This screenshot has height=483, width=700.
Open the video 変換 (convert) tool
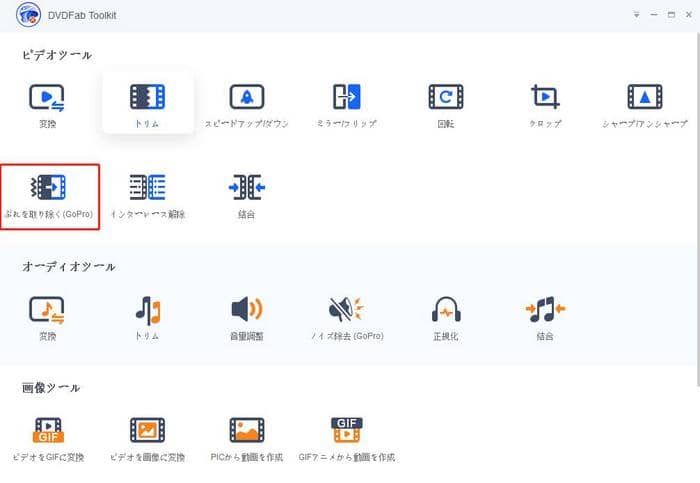coord(47,98)
